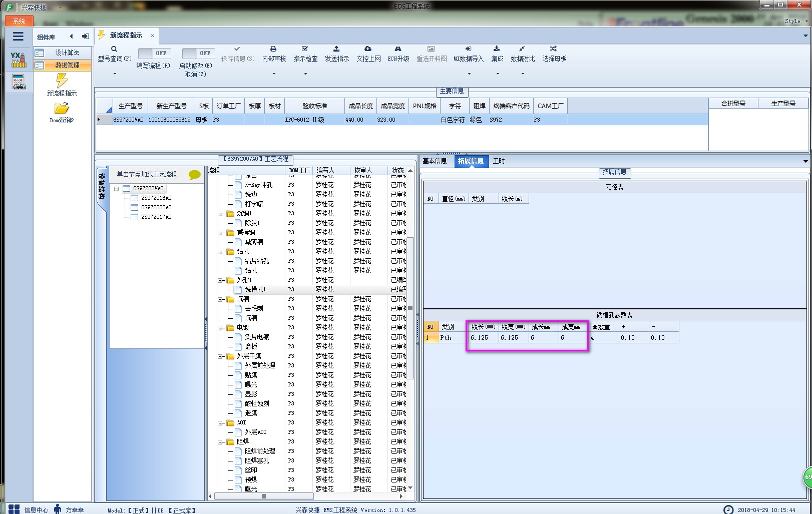
Task: Close the 新流程指示 tab
Action: (152, 36)
